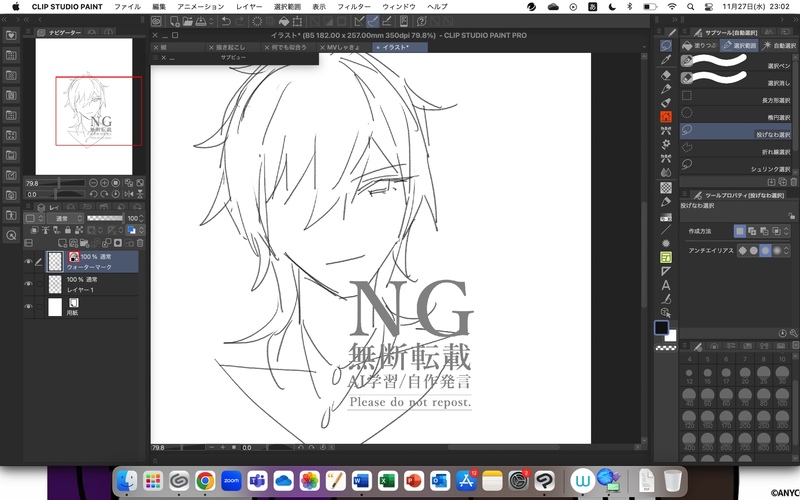Click the fill bucket icon in command bar
Viewport: 800px width, 500px height.
284,21
